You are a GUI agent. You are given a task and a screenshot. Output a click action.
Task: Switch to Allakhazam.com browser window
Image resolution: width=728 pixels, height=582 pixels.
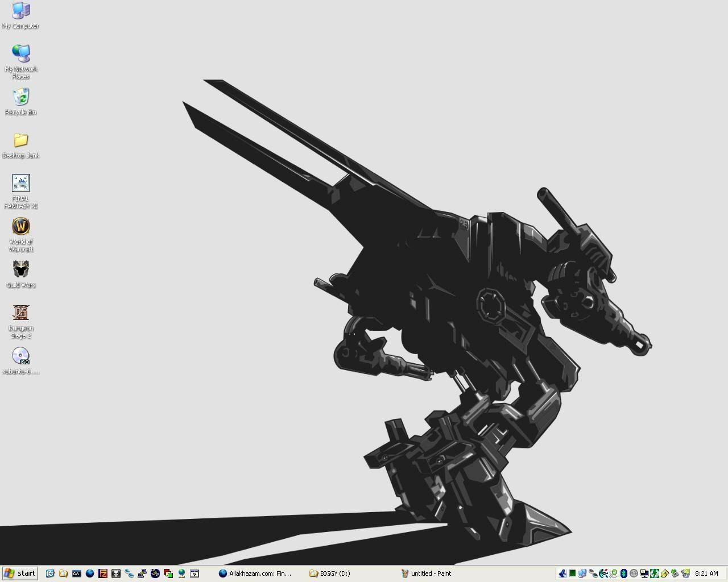pos(255,573)
